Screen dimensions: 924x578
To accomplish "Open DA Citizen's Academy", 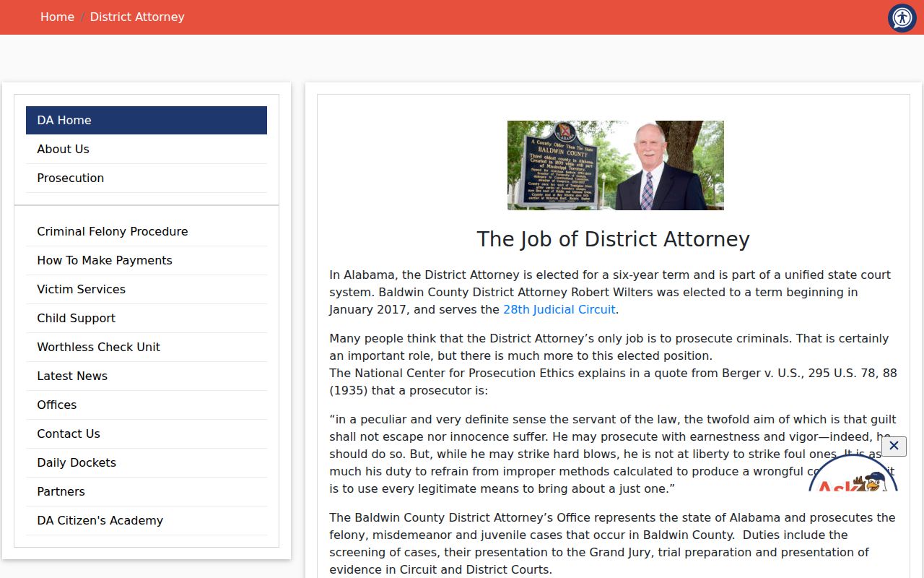I will [147, 520].
